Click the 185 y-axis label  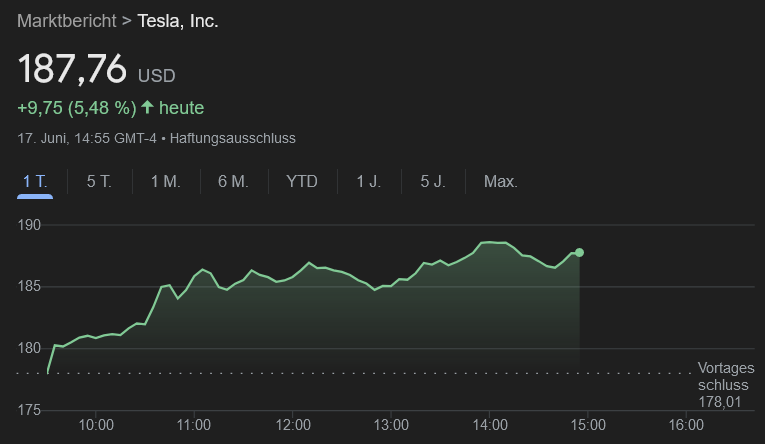(x=29, y=286)
